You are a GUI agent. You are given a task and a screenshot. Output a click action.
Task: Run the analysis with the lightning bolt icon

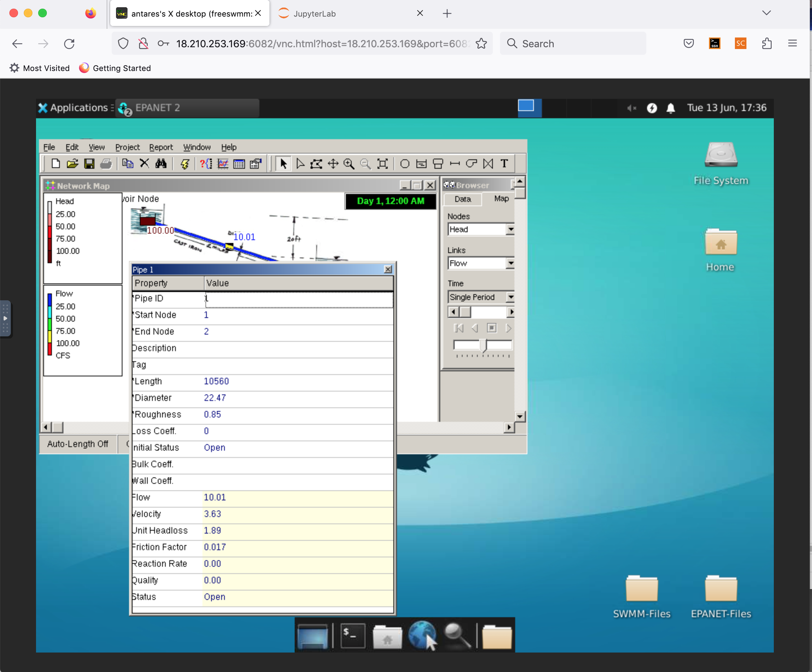pyautogui.click(x=185, y=164)
